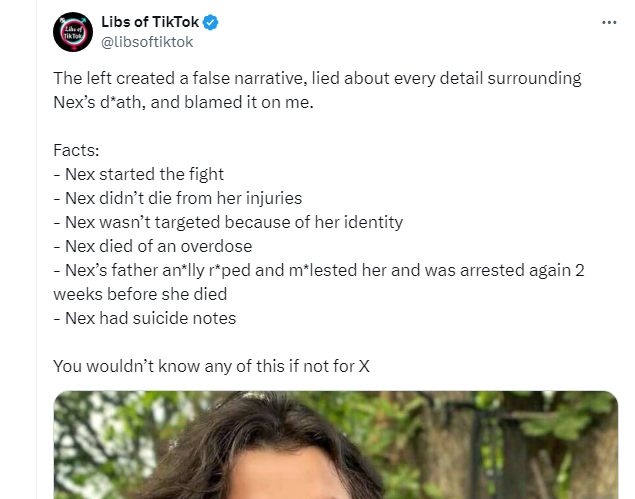The width and height of the screenshot is (635, 499).
Task: Click the first line about a false narrative
Action: click(x=317, y=78)
